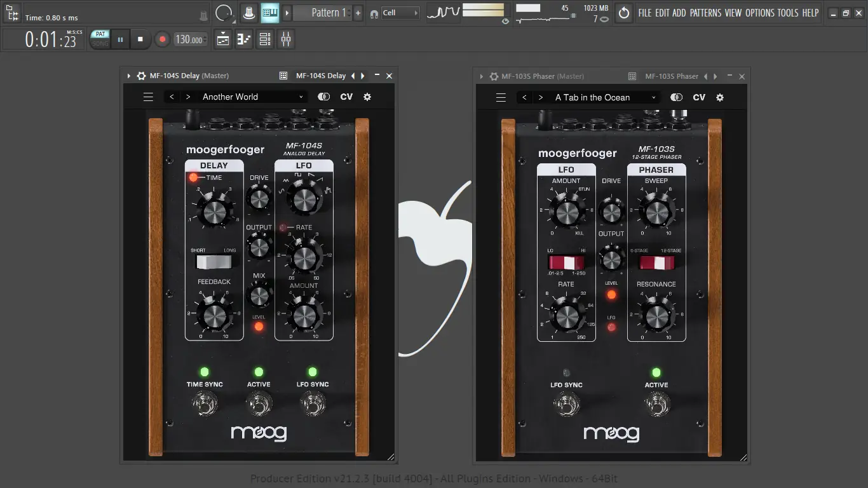Open MF-104S Delay plugin gear settings

click(141, 76)
